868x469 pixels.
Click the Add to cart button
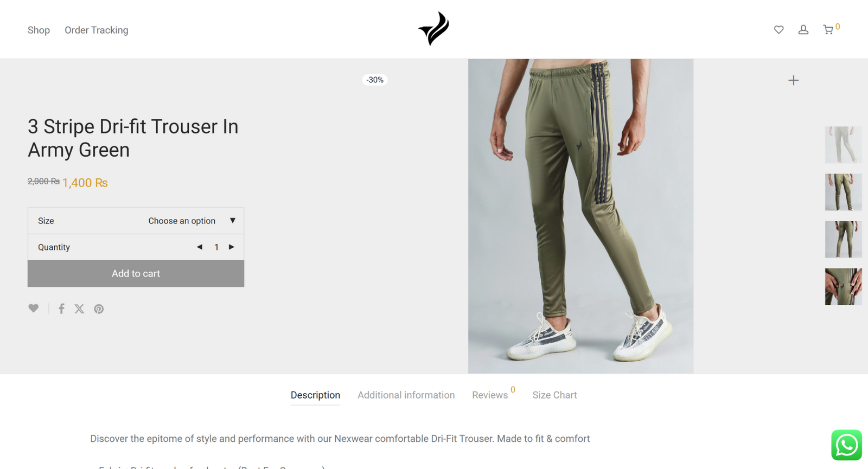tap(136, 273)
